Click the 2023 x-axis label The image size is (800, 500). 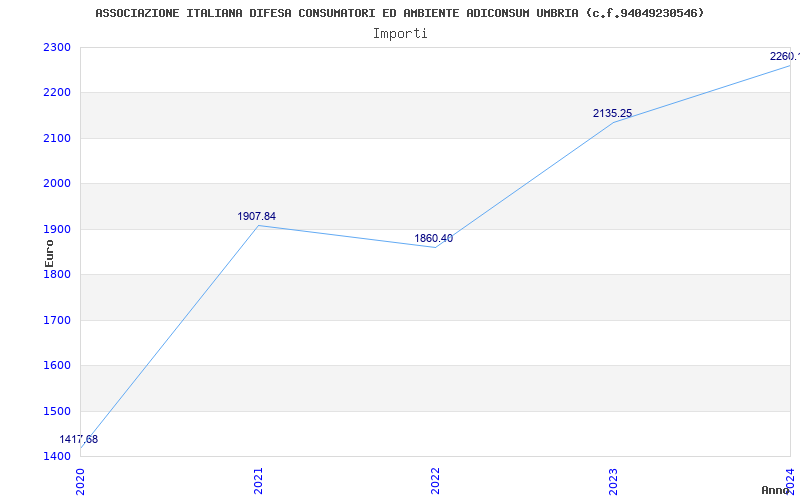coord(613,481)
